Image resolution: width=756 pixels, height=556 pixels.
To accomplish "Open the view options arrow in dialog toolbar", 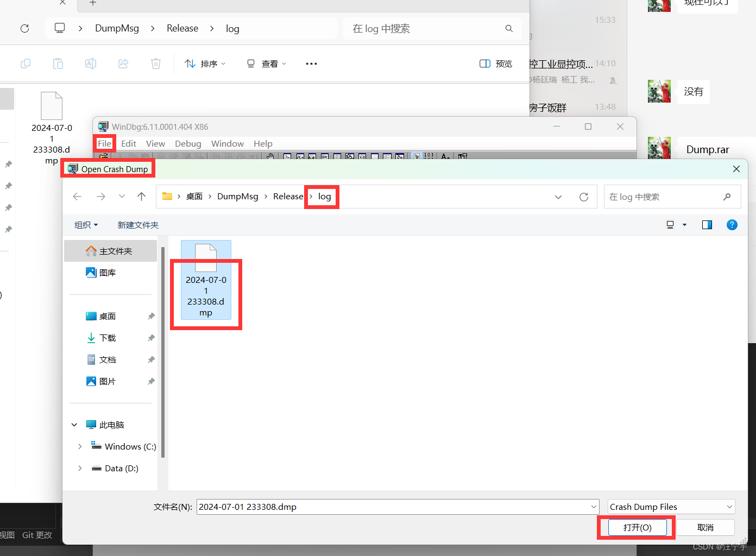I will click(684, 225).
